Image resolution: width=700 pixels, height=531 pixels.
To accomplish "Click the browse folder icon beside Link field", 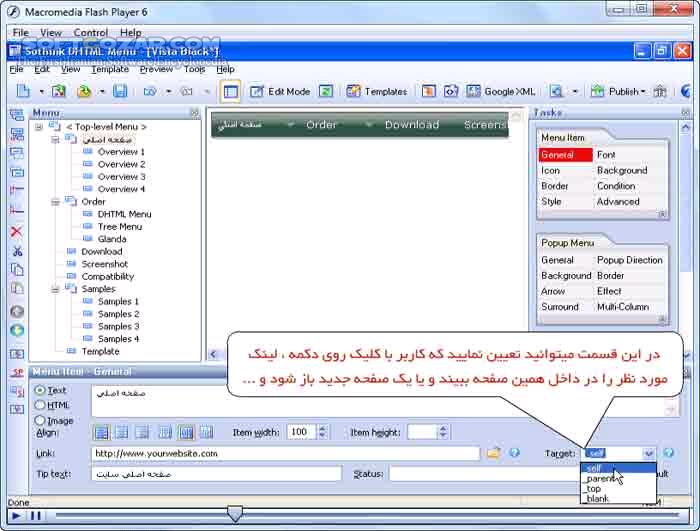I will click(x=493, y=453).
